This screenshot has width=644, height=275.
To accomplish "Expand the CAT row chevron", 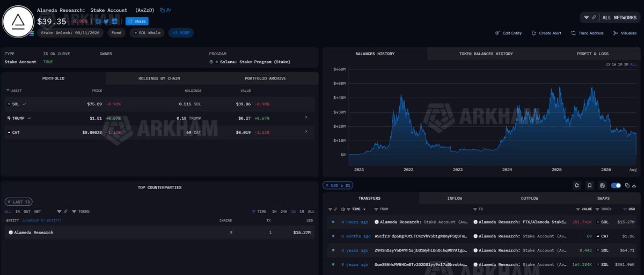I will pyautogui.click(x=306, y=132).
